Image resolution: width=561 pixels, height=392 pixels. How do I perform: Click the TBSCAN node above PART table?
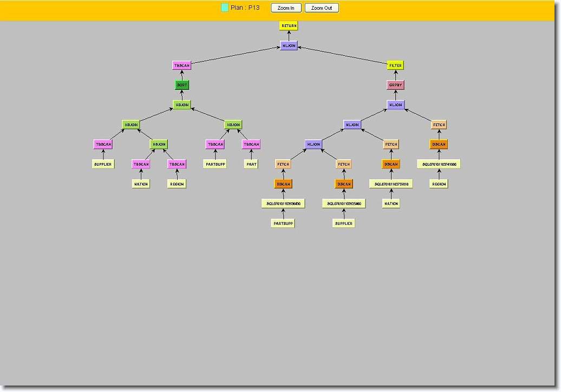251,145
